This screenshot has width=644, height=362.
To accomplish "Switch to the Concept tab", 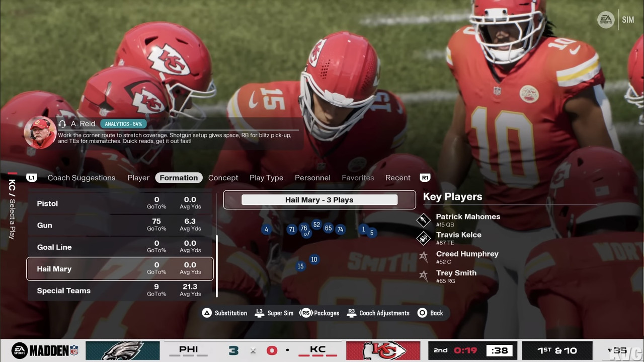I will tap(223, 178).
